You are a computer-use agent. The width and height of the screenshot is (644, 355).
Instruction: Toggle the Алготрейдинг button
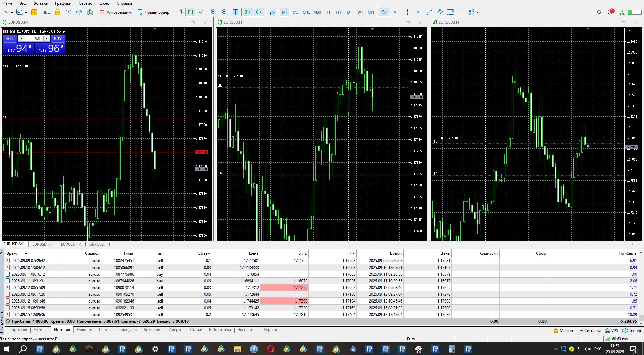pos(116,12)
